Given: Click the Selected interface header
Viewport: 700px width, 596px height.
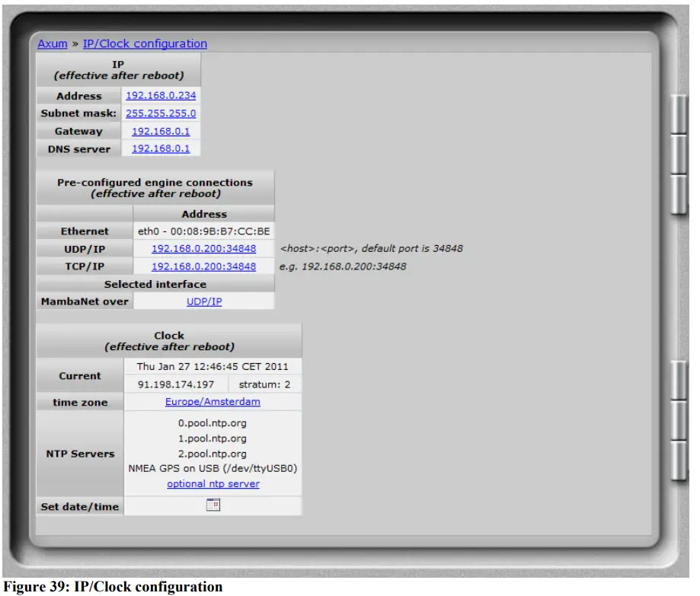Looking at the screenshot, I should point(155,284).
